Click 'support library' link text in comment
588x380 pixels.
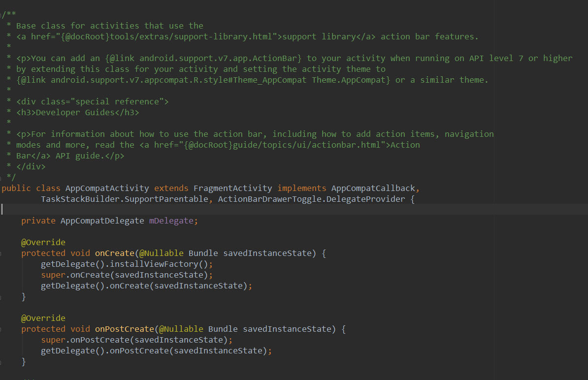coord(319,37)
